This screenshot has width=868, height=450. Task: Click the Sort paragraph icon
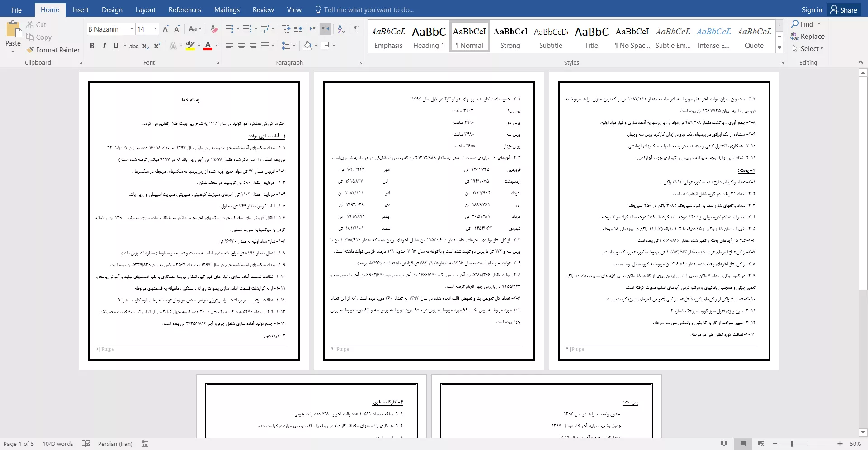pos(341,29)
